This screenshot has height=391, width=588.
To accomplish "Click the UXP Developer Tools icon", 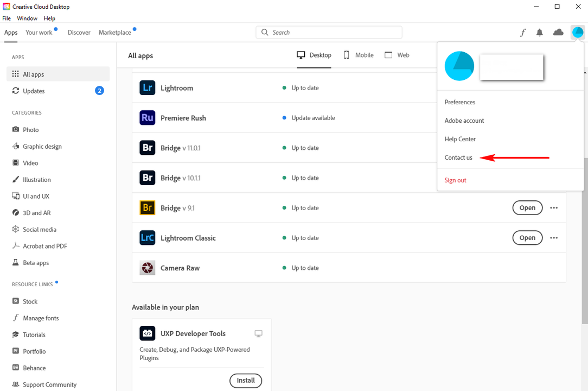I will pos(148,333).
